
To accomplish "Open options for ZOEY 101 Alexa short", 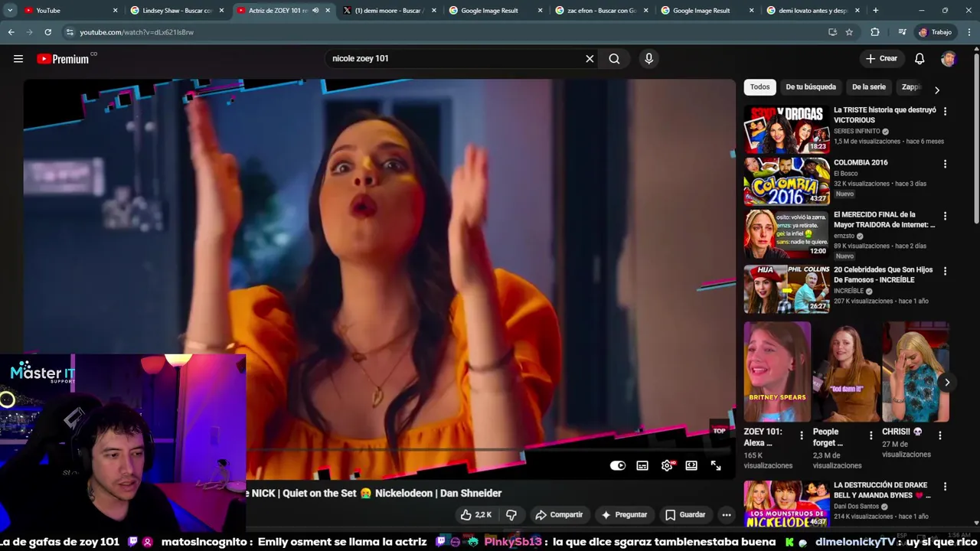I will [802, 435].
